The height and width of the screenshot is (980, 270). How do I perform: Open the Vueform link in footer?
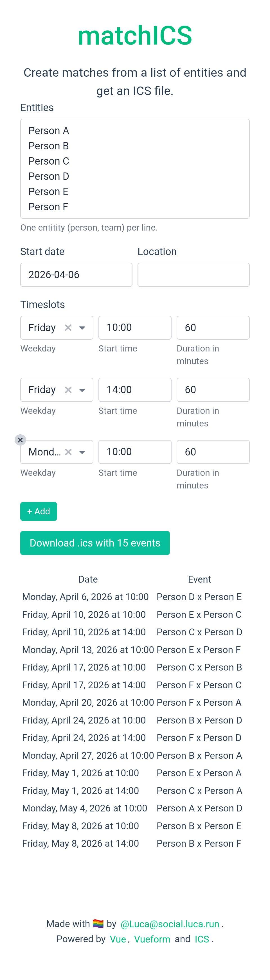152,939
